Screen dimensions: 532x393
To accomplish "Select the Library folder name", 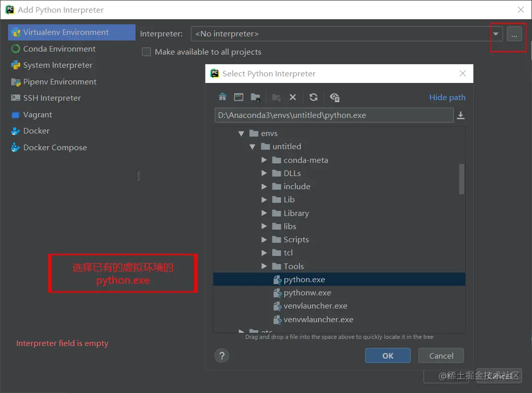I will coord(296,213).
